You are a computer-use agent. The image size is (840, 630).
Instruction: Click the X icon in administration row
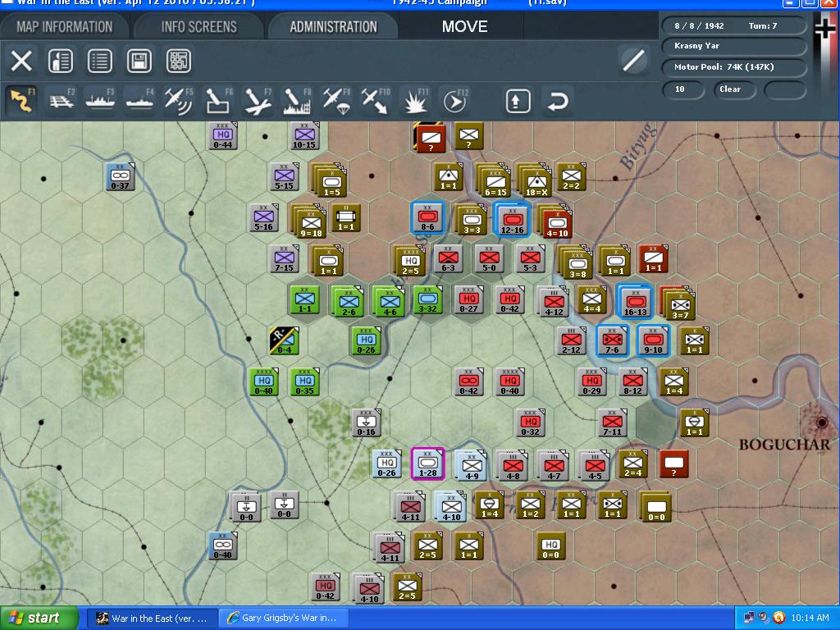[21, 61]
